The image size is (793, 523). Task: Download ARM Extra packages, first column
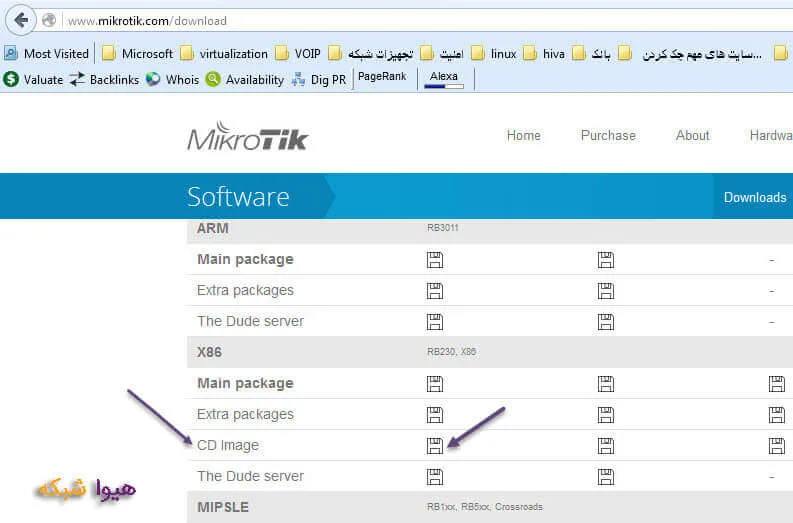435,291
